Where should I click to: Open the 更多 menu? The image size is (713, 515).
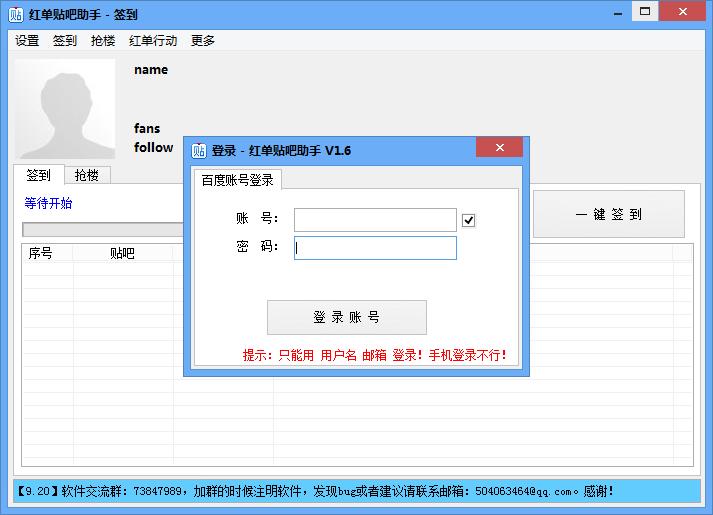point(202,41)
